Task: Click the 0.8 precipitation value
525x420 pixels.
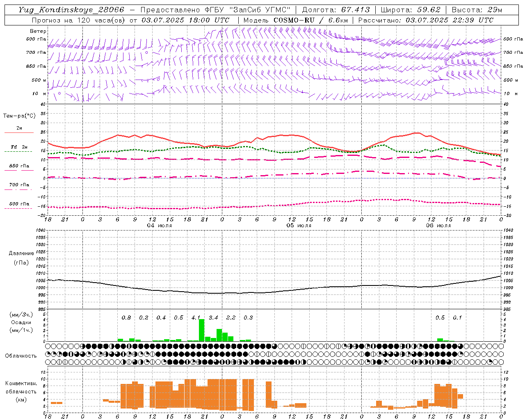Action: tap(126, 317)
